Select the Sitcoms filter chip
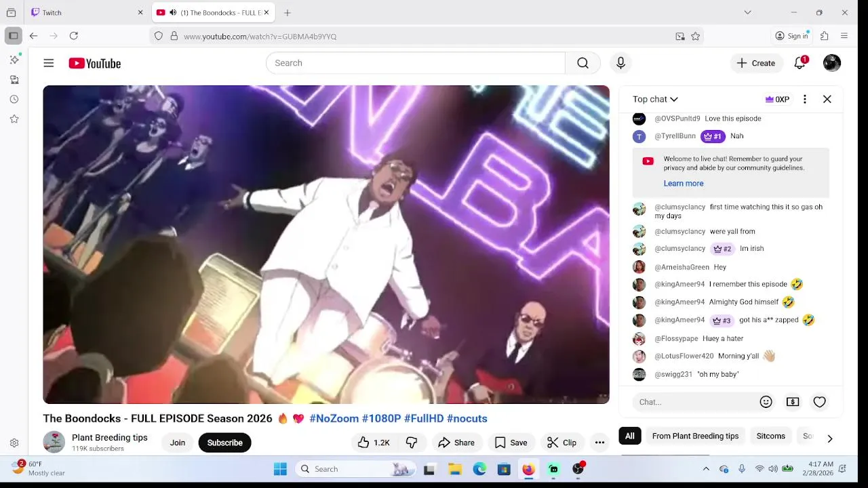This screenshot has height=488, width=868. 771,436
